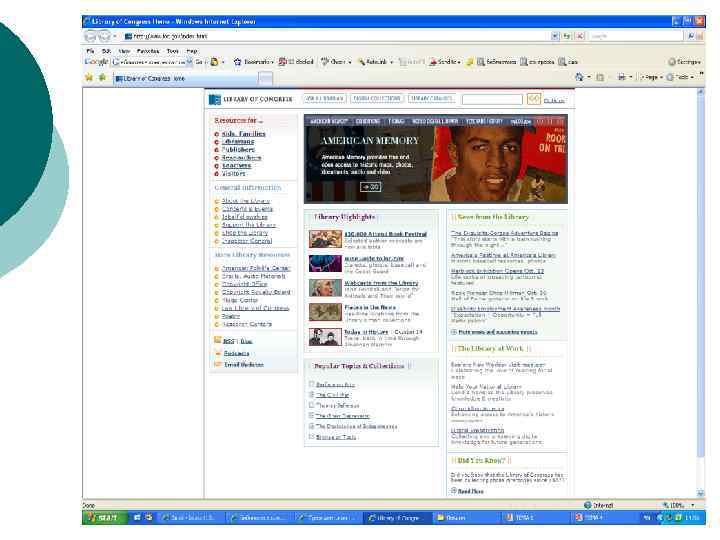
Task: Click the Google toolbar search input box
Action: click(149, 62)
